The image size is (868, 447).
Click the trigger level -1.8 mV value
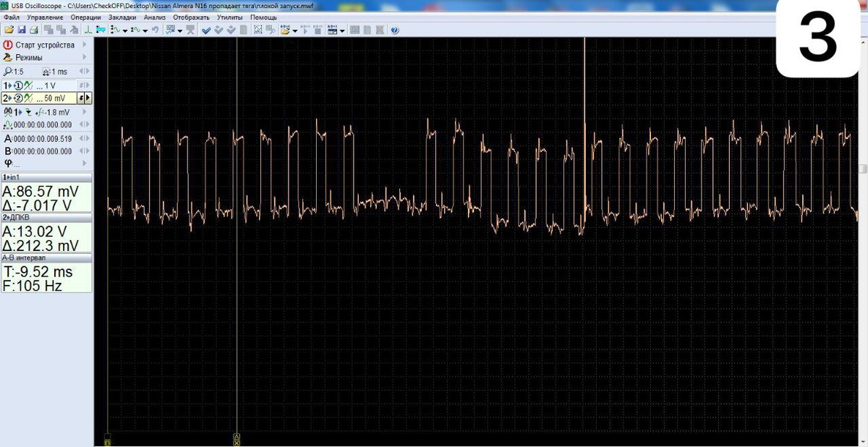point(56,112)
